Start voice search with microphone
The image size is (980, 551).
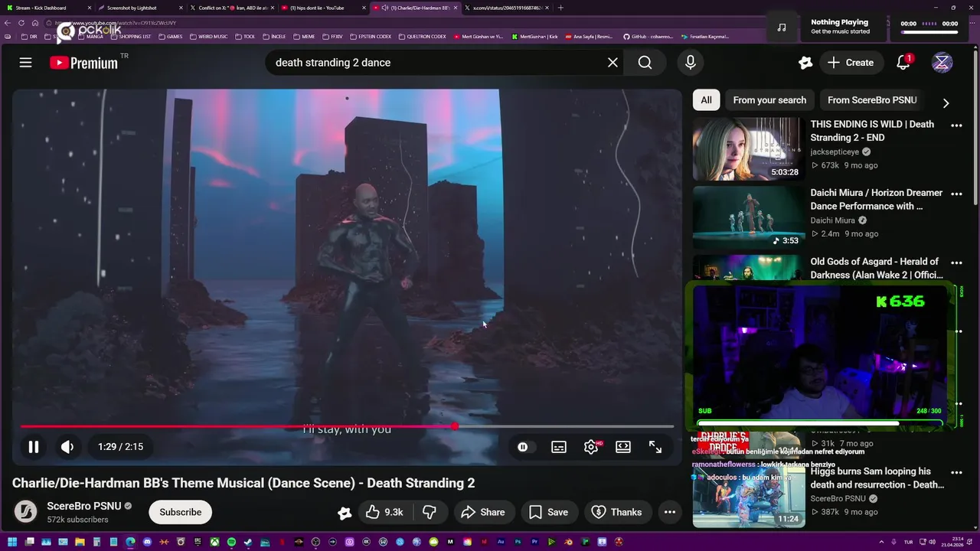(691, 63)
